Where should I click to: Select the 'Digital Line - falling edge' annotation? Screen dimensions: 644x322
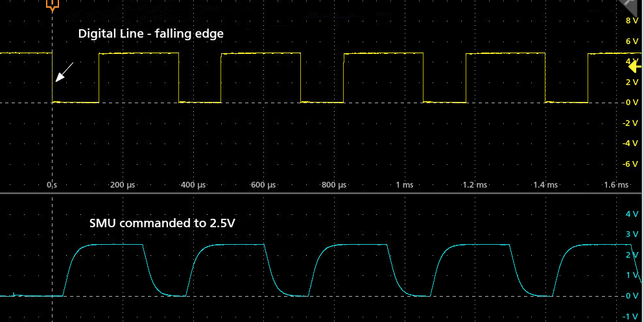pos(150,34)
